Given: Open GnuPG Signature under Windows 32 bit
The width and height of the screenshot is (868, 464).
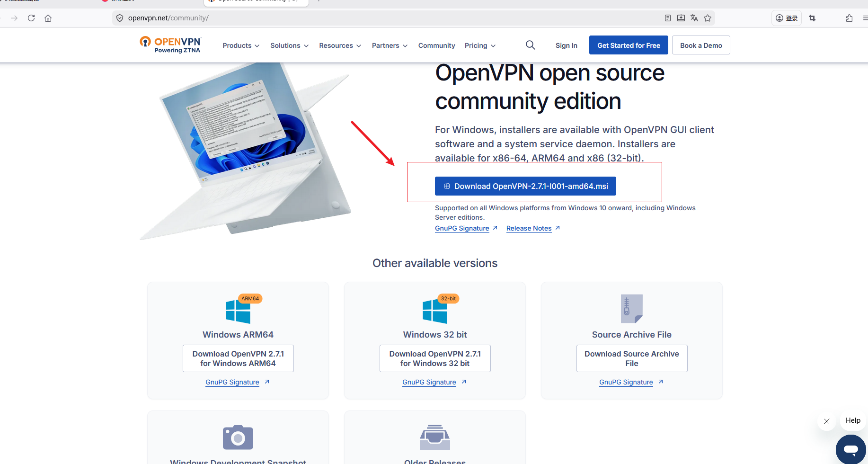Looking at the screenshot, I should (429, 382).
